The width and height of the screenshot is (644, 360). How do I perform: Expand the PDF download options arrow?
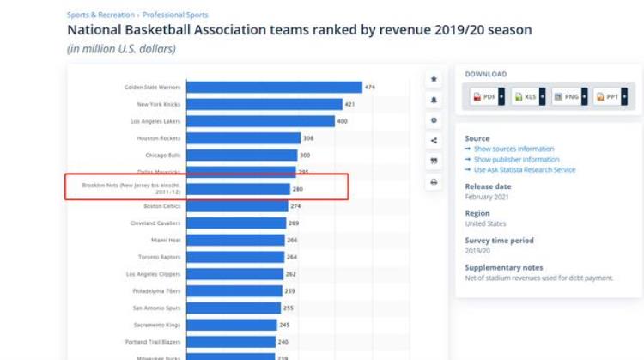(501, 96)
